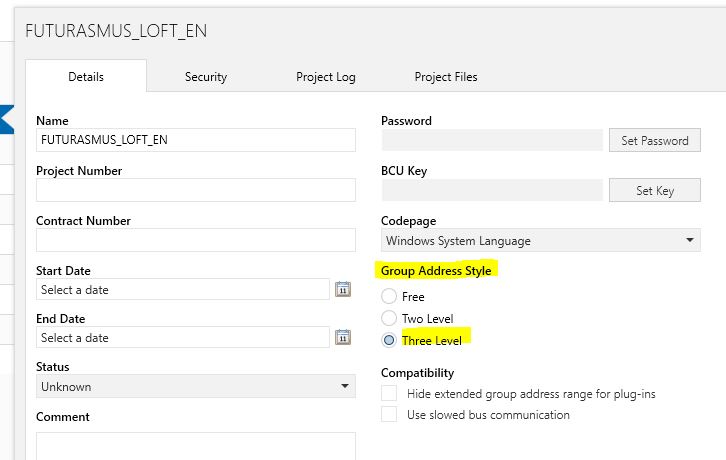Toggle Use slowed bus communication checkbox
The image size is (726, 460).
click(389, 415)
